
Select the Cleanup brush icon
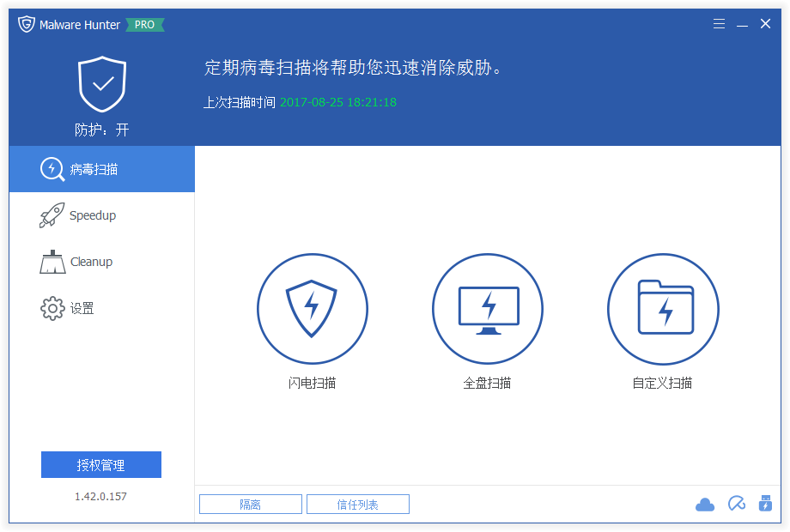(x=52, y=261)
